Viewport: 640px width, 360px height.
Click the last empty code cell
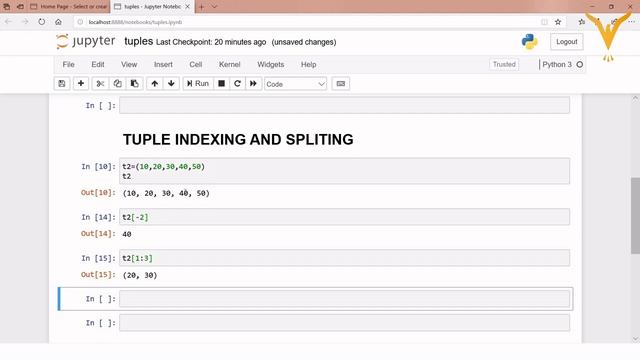344,323
